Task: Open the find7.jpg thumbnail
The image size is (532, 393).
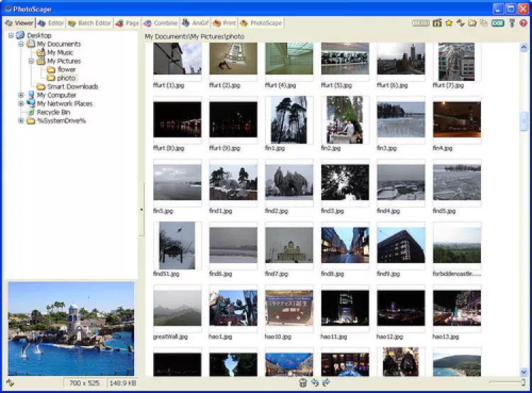Action: (289, 246)
